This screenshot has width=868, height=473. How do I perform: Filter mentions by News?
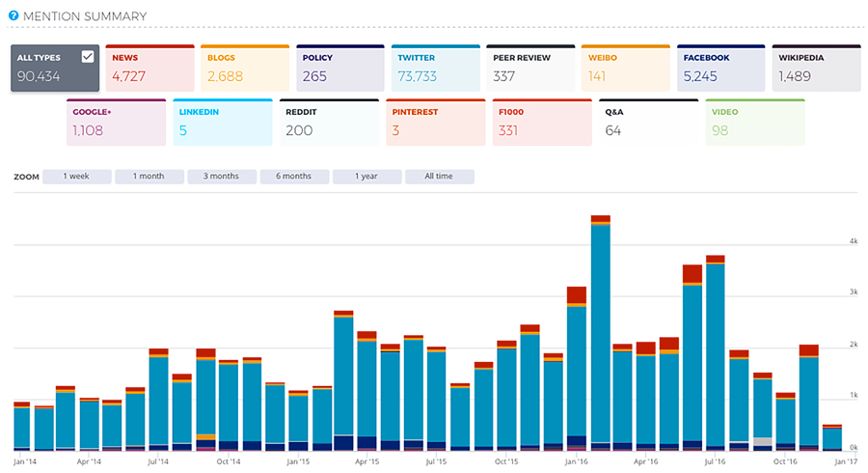click(x=149, y=68)
